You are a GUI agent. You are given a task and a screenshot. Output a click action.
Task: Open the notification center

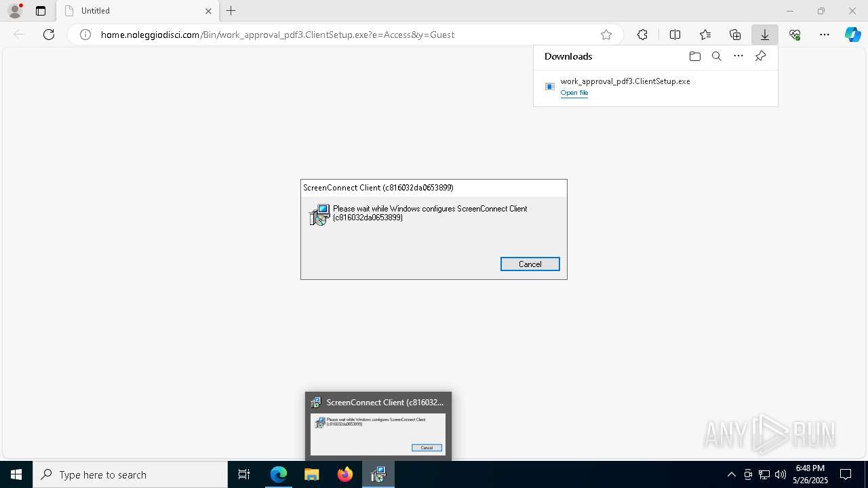coord(846,474)
